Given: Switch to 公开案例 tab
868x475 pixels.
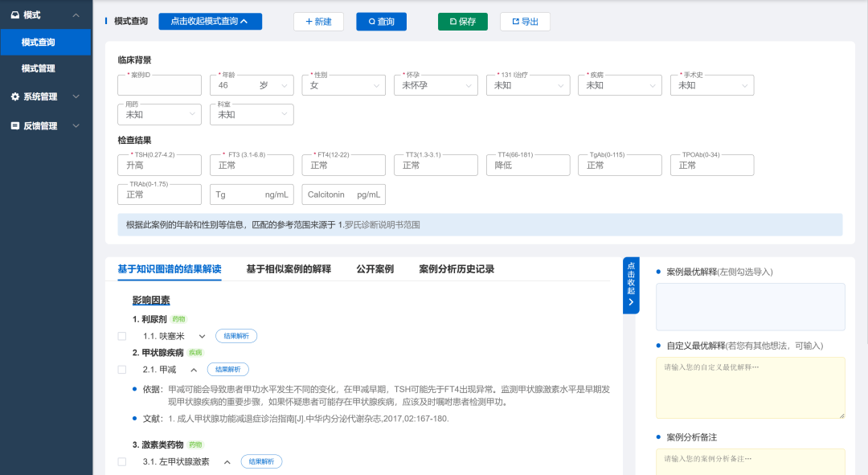Looking at the screenshot, I should (375, 269).
